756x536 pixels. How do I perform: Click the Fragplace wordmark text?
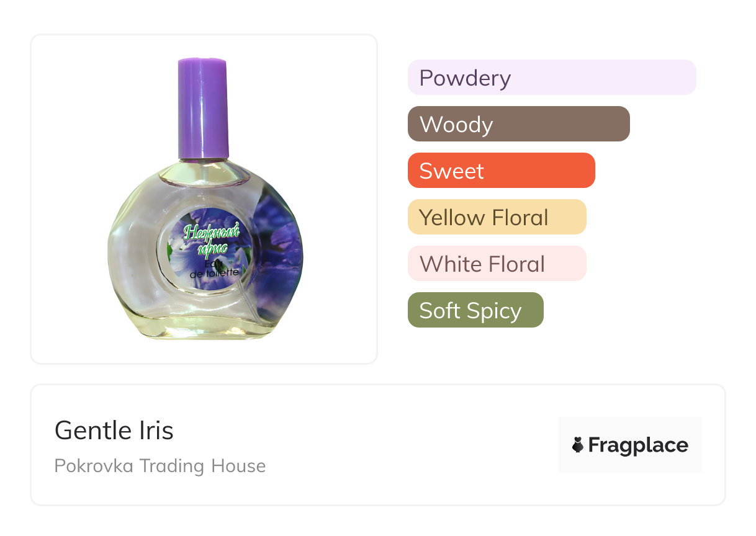pyautogui.click(x=638, y=445)
